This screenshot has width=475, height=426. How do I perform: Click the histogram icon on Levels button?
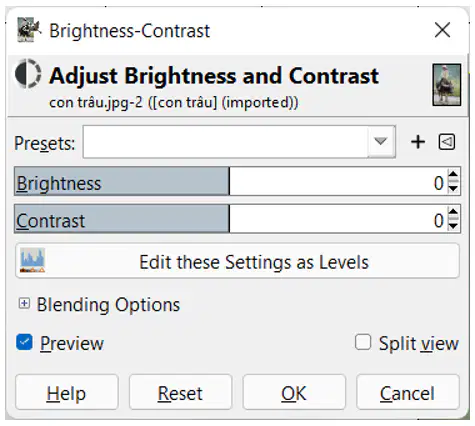32,260
